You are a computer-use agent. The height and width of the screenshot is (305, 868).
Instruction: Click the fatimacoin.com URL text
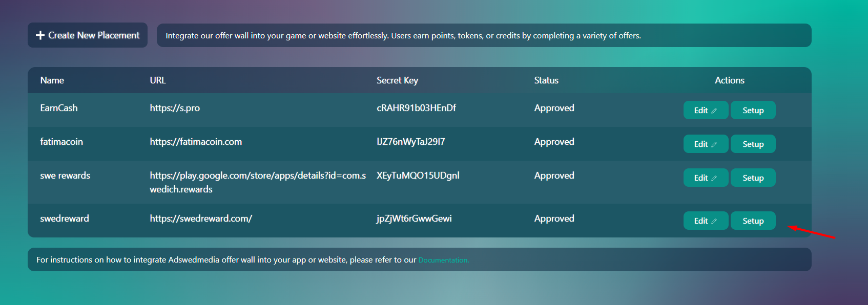click(196, 142)
